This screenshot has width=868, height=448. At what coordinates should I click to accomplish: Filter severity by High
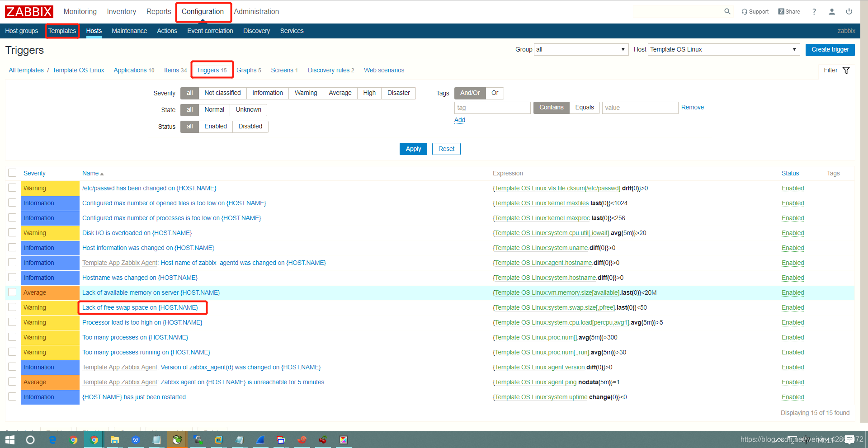click(369, 93)
